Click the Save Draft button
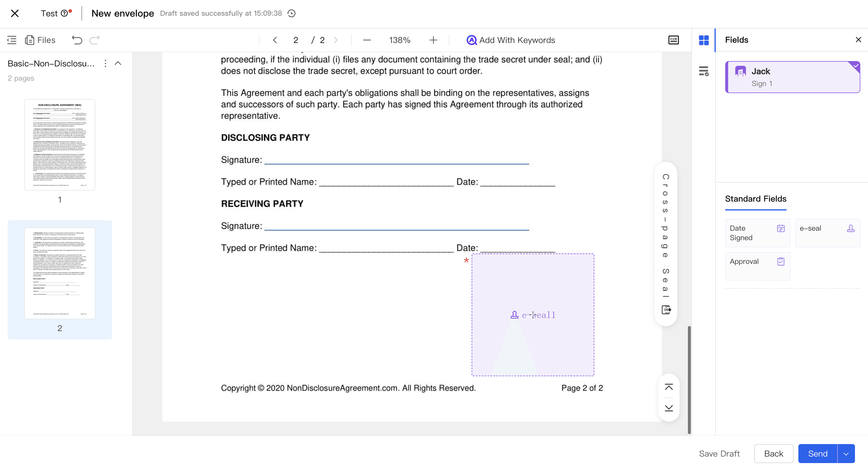This screenshot has width=868, height=469. (x=719, y=454)
